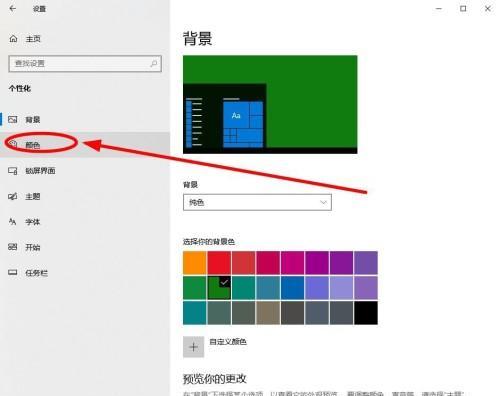The height and width of the screenshot is (396, 500).
Task: Pick the black background color swatch
Action: click(x=366, y=313)
